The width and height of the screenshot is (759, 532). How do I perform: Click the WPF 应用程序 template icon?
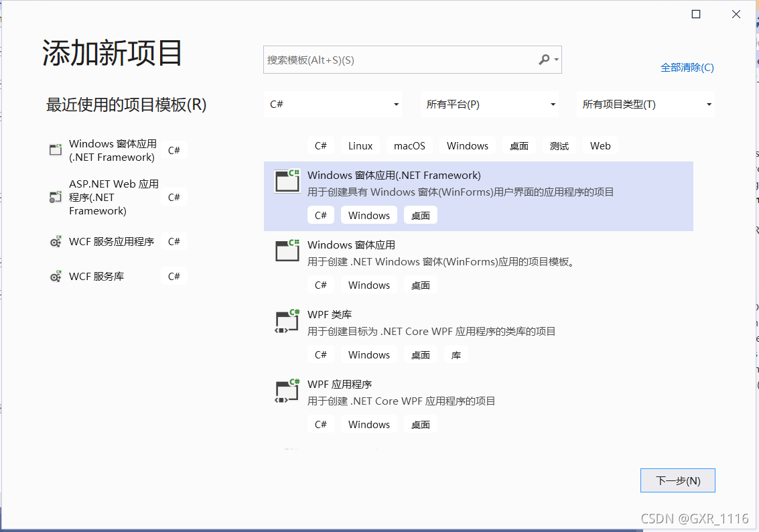[287, 390]
